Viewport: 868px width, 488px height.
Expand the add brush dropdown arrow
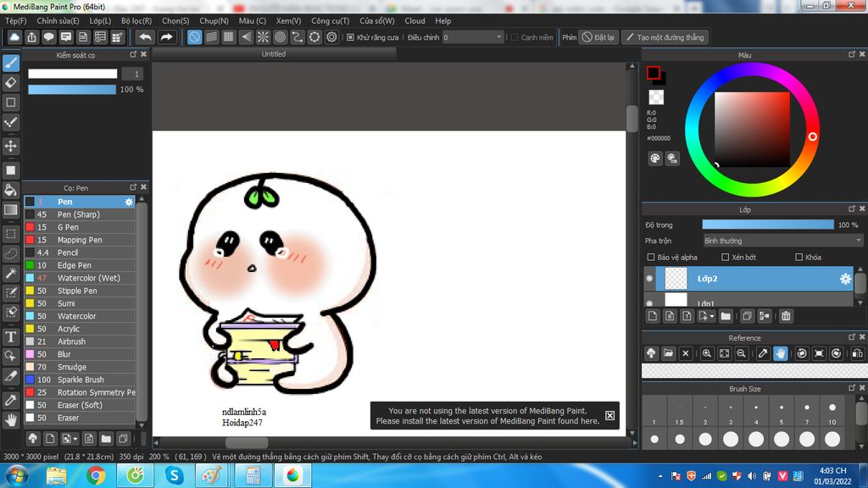(75, 440)
